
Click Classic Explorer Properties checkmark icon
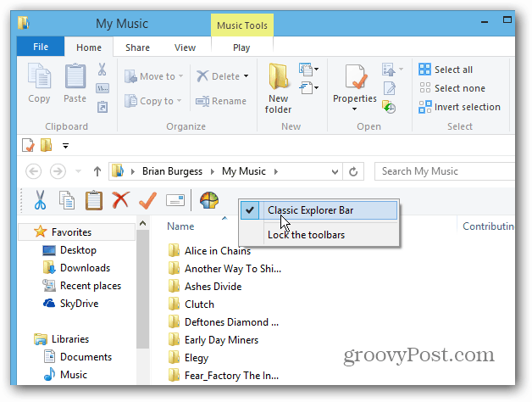[x=147, y=200]
